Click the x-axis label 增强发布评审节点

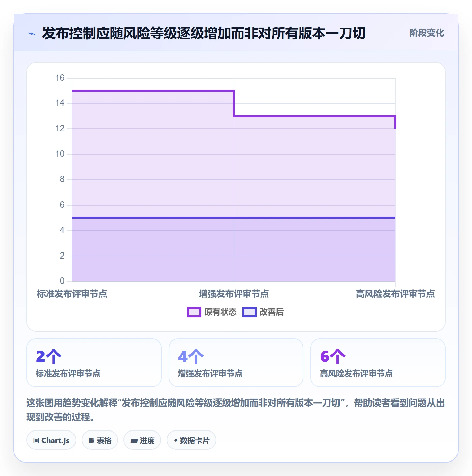click(234, 294)
